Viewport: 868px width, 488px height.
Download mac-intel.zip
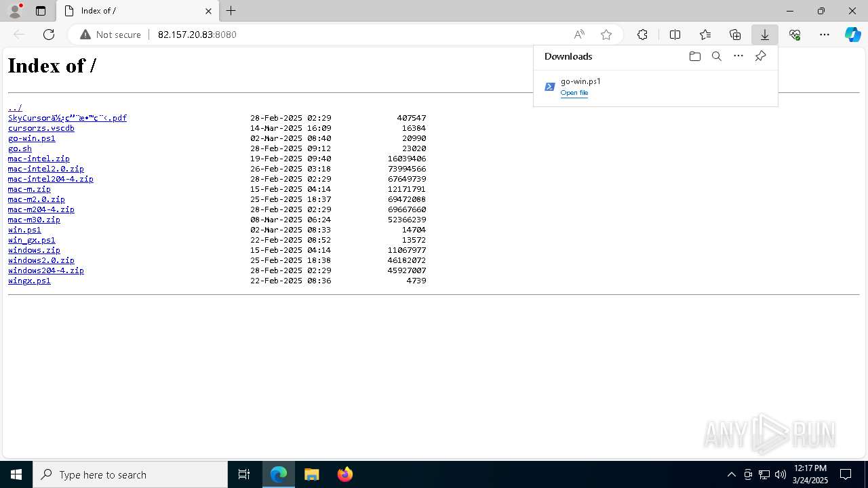pos(39,159)
